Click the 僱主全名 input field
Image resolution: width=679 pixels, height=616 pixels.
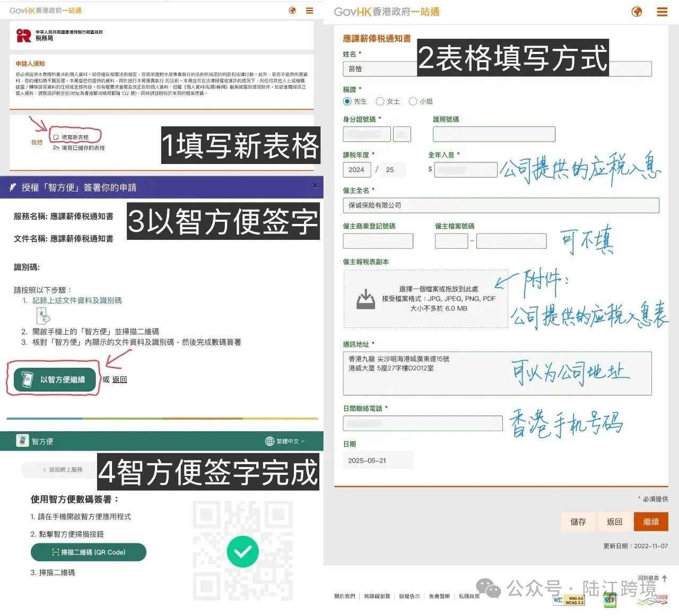click(x=501, y=205)
